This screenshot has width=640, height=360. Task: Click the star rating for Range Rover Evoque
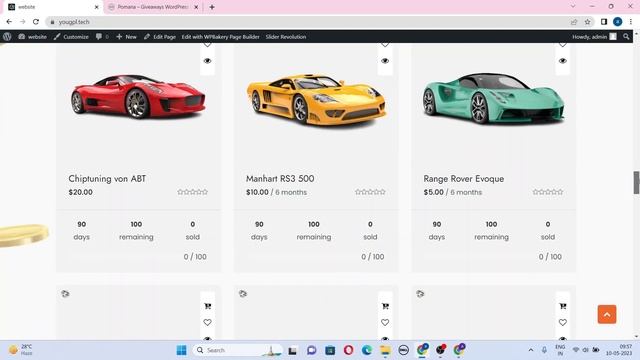pos(548,192)
